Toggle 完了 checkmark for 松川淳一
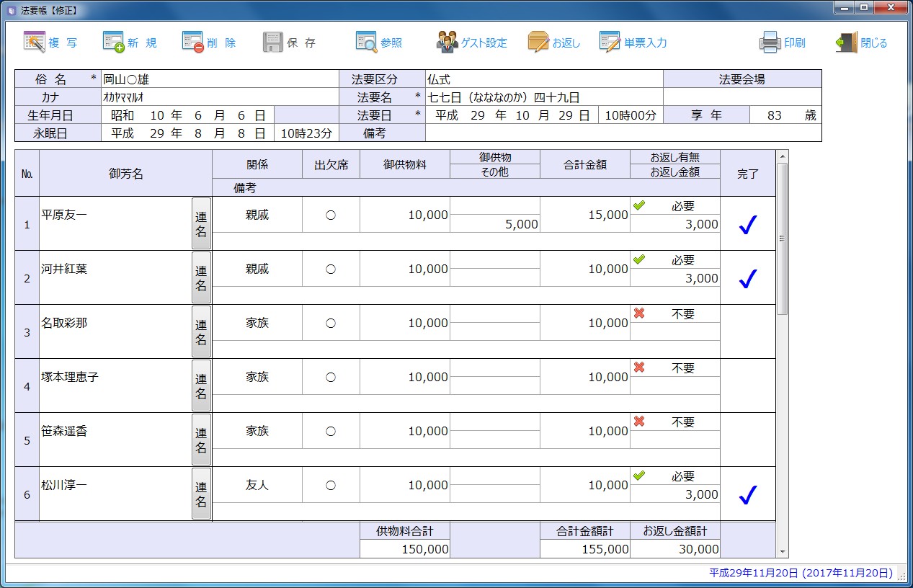Viewport: 913px width, 588px height. [x=748, y=495]
